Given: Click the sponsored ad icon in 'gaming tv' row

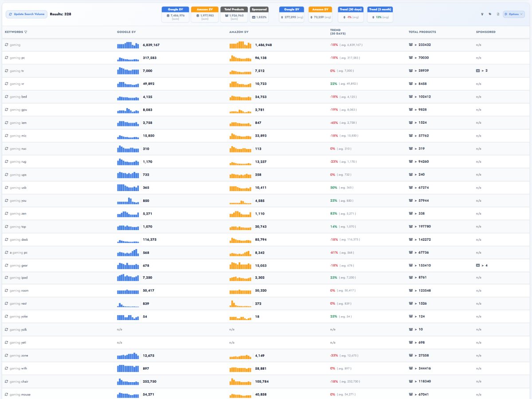Looking at the screenshot, I should [x=478, y=71].
